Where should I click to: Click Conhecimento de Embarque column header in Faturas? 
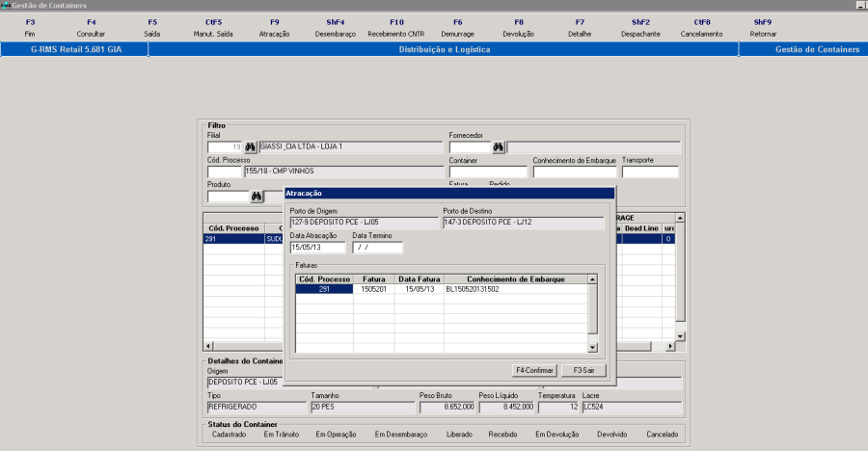(515, 279)
